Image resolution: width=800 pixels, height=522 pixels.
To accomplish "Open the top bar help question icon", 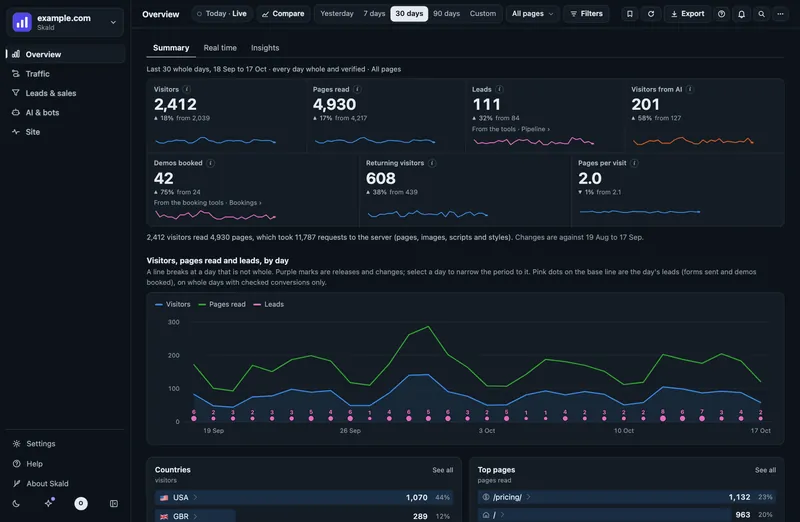I will point(721,14).
